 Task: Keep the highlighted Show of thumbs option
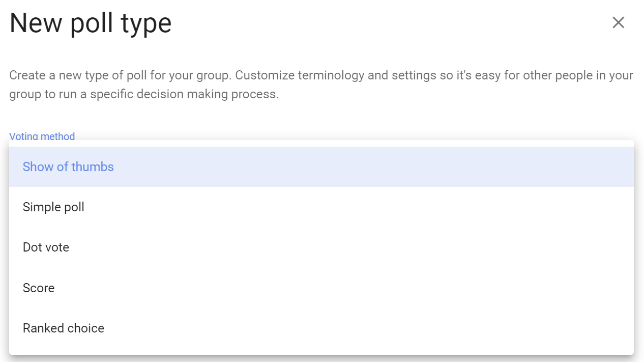click(321, 167)
